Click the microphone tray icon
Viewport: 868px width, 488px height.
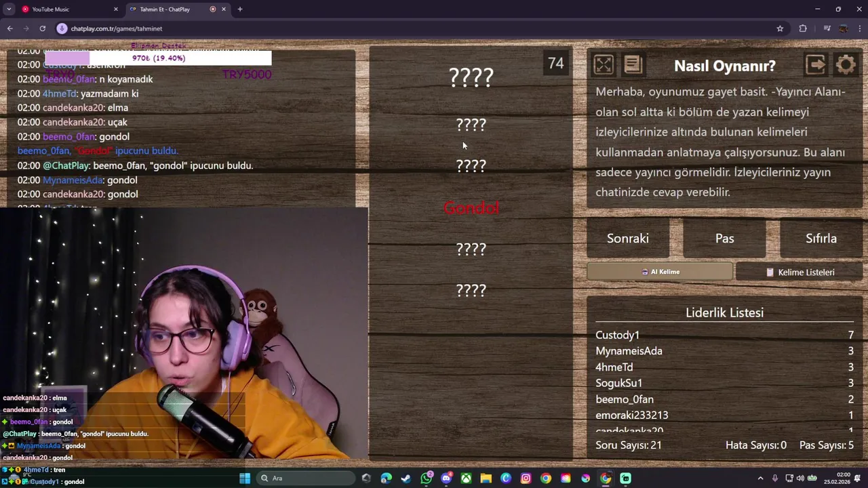[x=775, y=479]
